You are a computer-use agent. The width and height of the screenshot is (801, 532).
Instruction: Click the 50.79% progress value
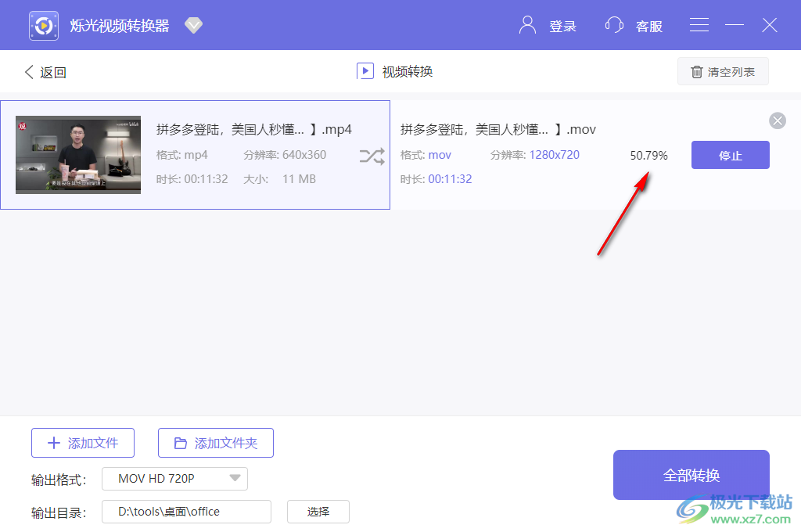(648, 156)
